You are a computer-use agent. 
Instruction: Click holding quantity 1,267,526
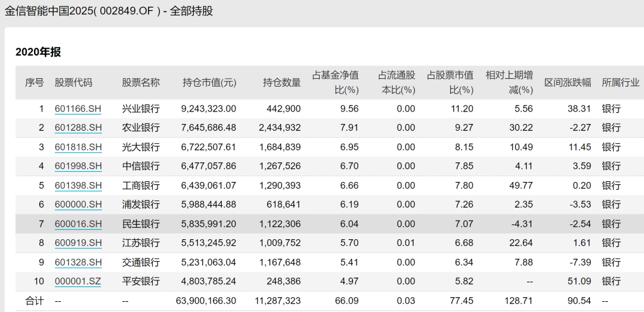tap(280, 166)
